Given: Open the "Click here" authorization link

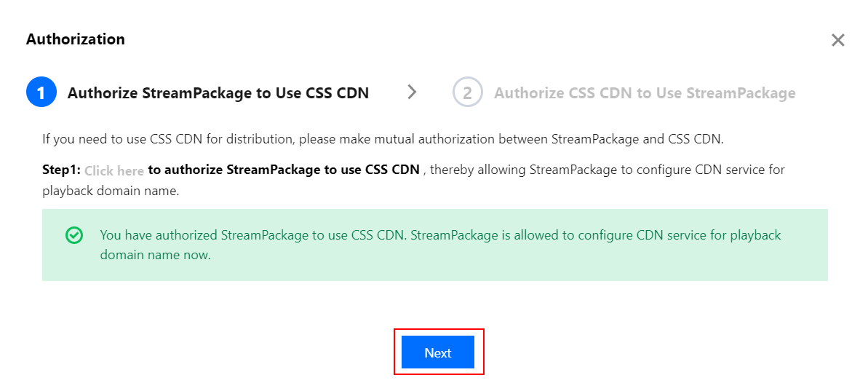Looking at the screenshot, I should [x=114, y=171].
